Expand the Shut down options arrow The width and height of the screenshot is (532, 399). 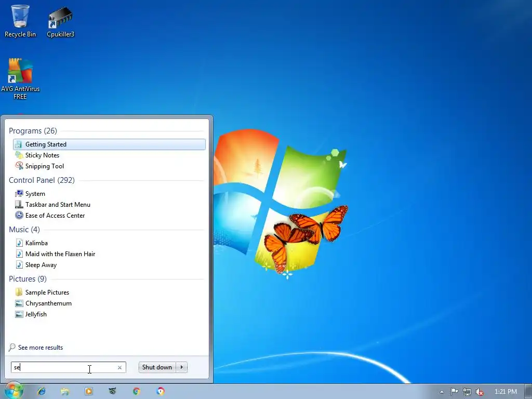point(182,367)
